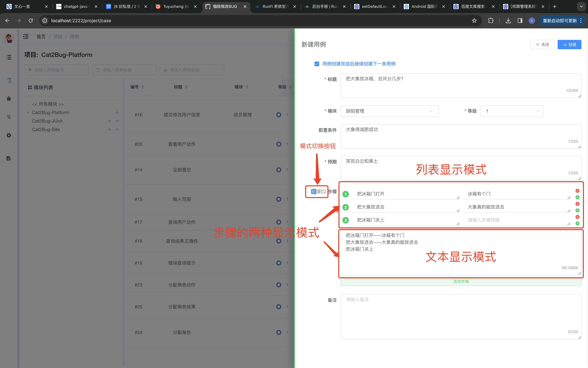This screenshot has height=368, width=588.
Task: Click the 关闭 close button
Action: point(542,45)
